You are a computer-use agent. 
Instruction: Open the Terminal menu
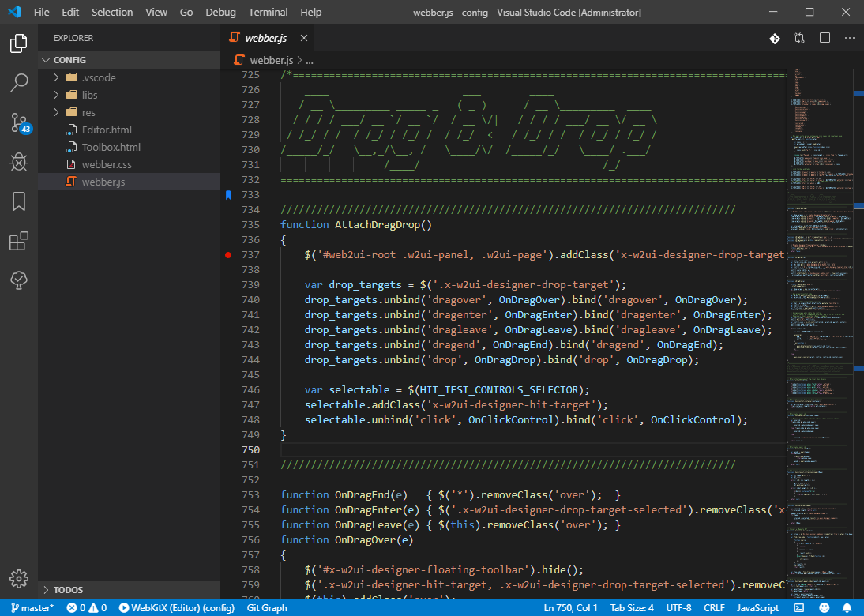[x=268, y=12]
